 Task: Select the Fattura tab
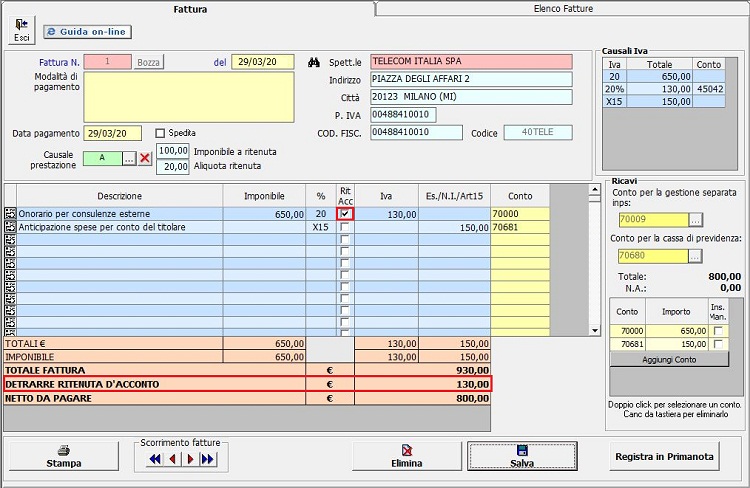tap(189, 8)
